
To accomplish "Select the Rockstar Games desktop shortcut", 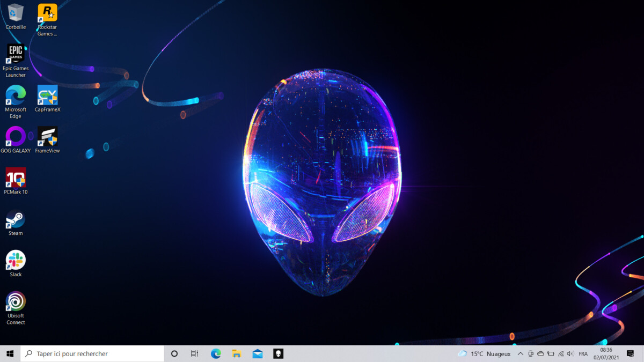I will (x=47, y=13).
